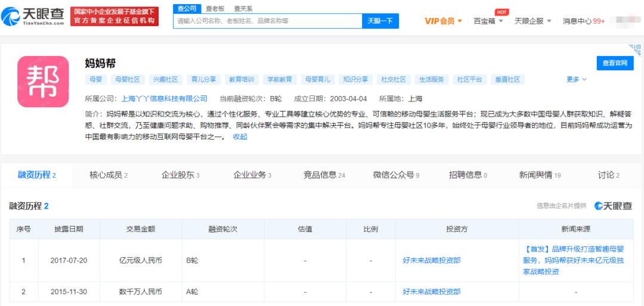Screen dimensions: 644x306
Task: Select the 生活服务 tag
Action: click(x=432, y=79)
